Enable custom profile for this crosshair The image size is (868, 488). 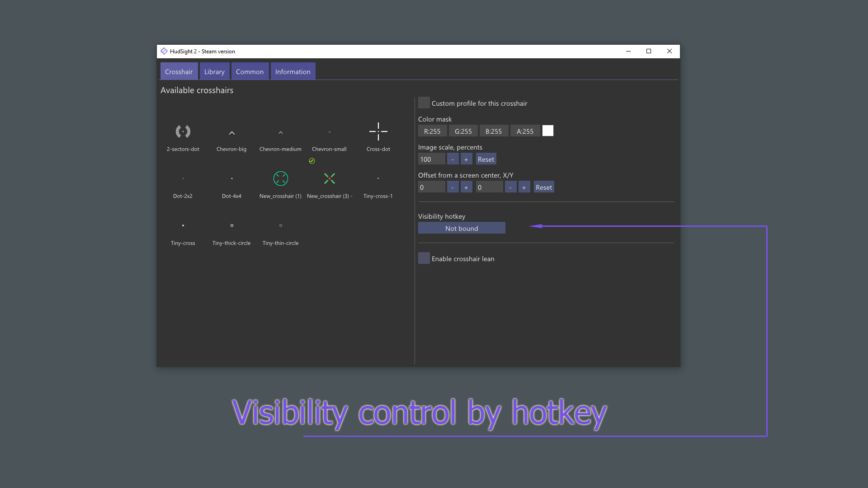coord(424,103)
